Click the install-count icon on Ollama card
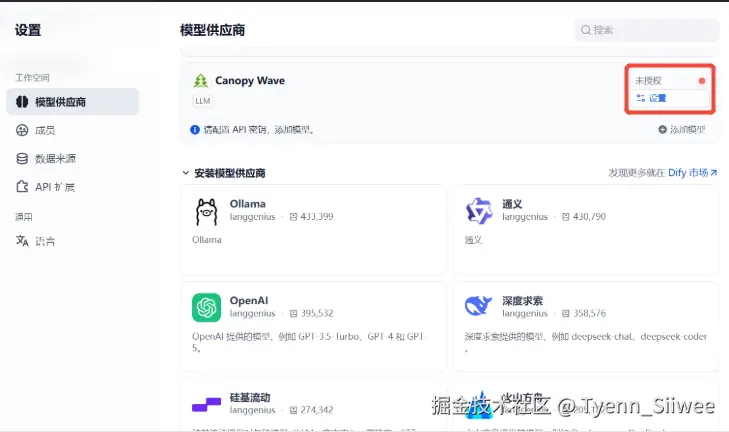This screenshot has width=729, height=432. click(x=293, y=217)
